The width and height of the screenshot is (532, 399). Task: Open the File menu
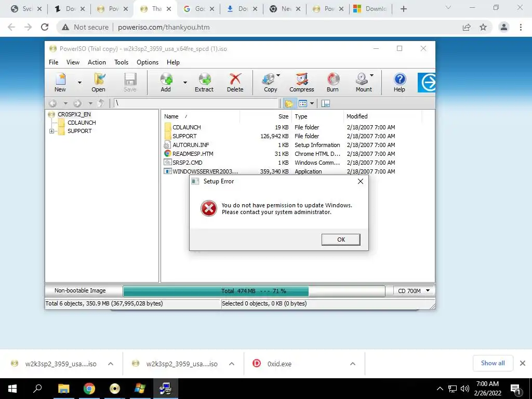click(x=54, y=62)
